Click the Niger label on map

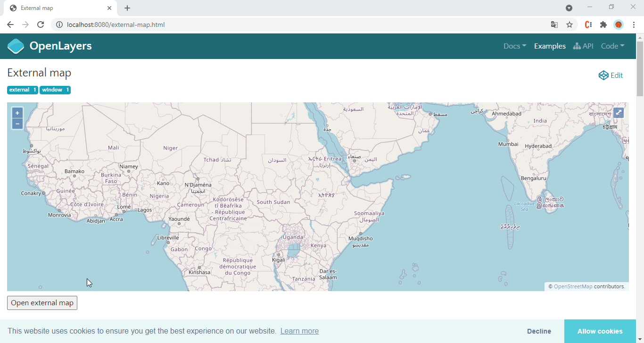[x=170, y=148]
